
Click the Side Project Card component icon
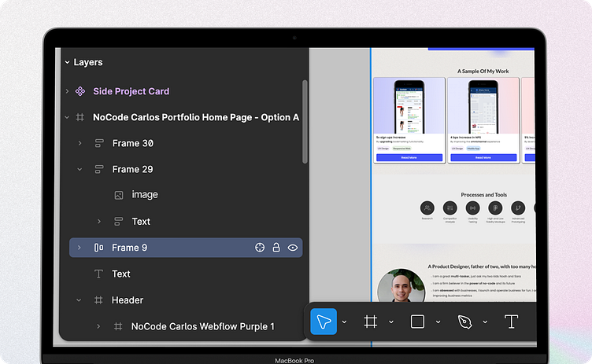click(80, 91)
